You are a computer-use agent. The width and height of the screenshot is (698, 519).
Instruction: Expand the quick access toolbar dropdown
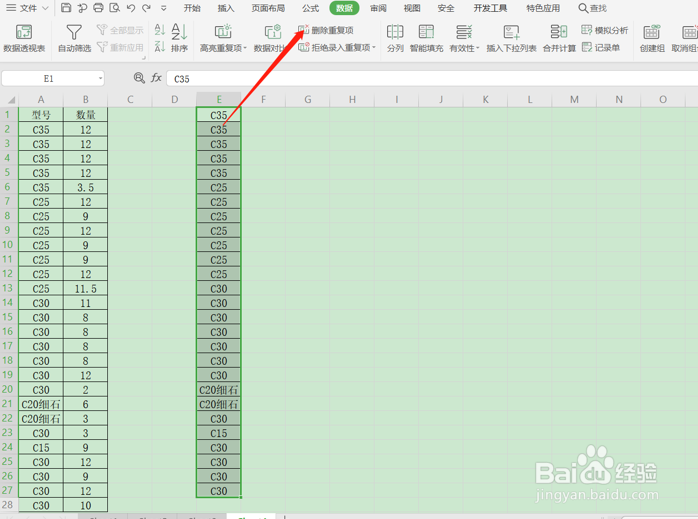[163, 8]
